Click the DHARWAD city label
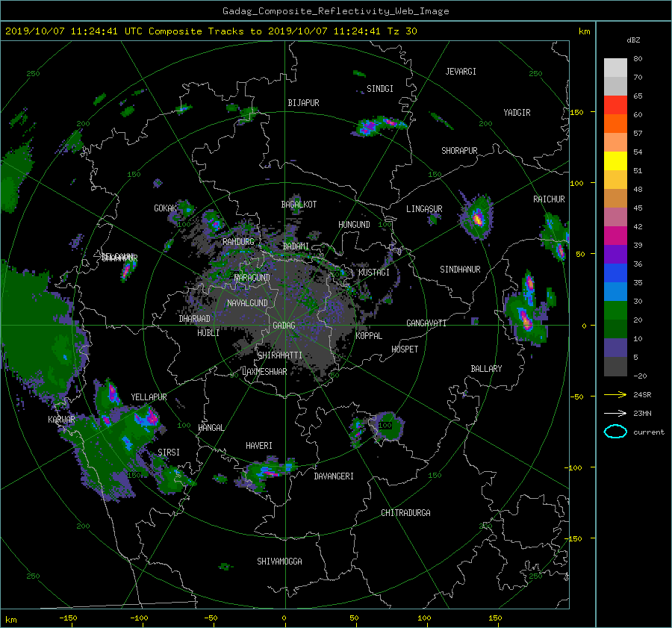This screenshot has width=672, height=628. (x=195, y=319)
